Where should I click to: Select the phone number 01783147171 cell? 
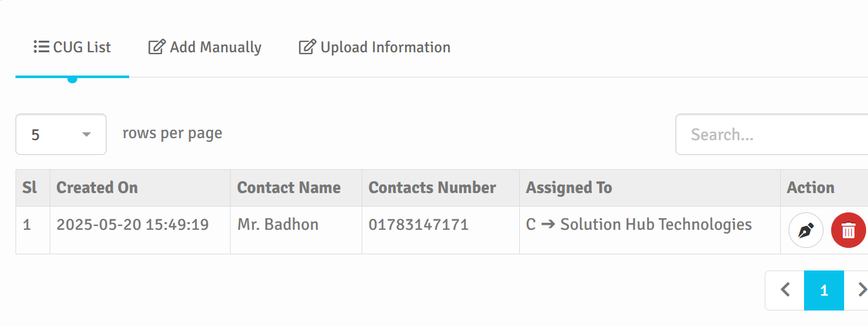click(x=418, y=225)
